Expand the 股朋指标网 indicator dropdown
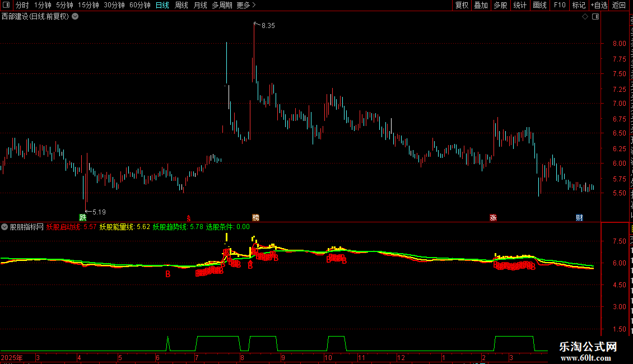 pos(4,227)
